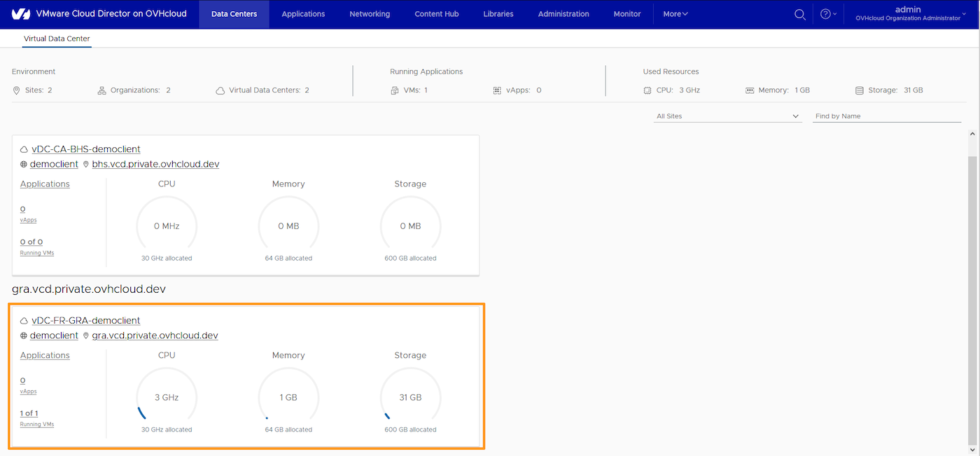Click the help question mark icon
The width and height of the screenshot is (980, 456).
825,14
